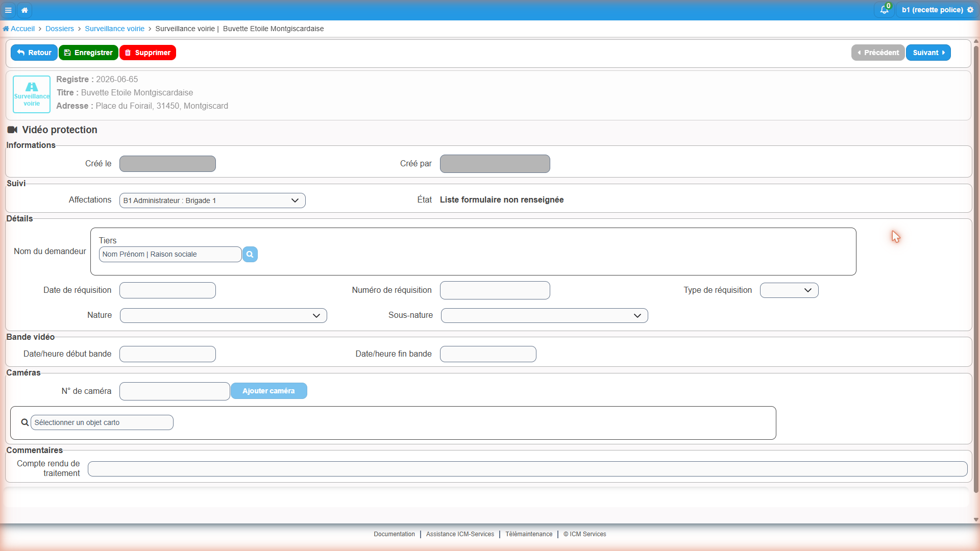980x551 pixels.
Task: Search tiers with magnifier button
Action: pos(250,254)
